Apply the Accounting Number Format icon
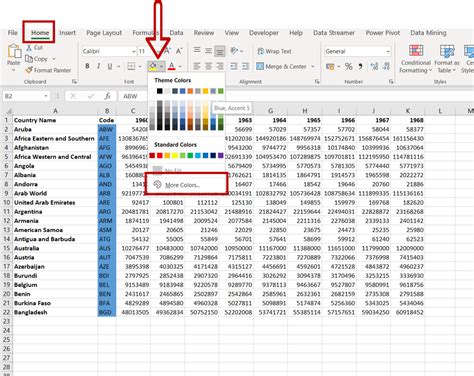 (x=330, y=67)
